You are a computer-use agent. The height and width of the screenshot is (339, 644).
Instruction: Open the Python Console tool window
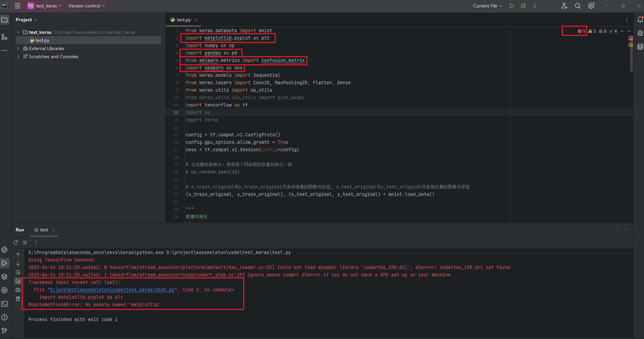[x=4, y=250]
